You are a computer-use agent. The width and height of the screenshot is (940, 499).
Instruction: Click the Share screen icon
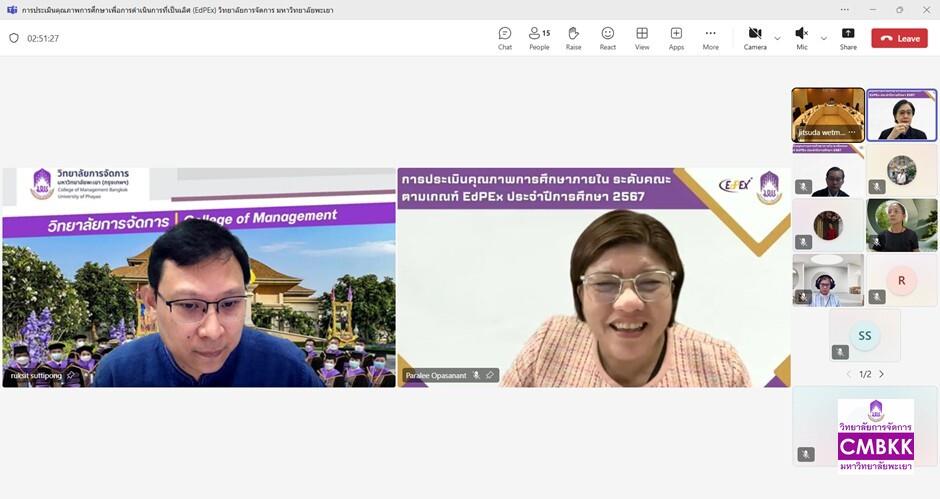tap(848, 38)
